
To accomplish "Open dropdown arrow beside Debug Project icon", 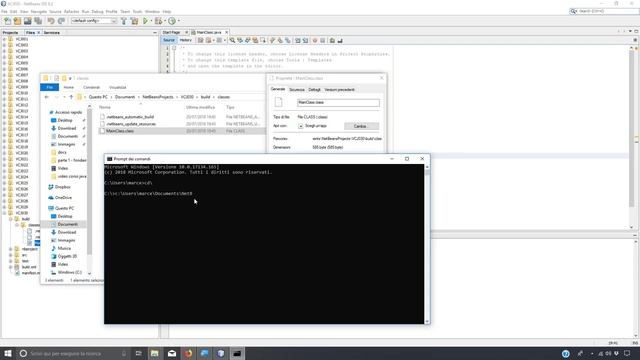I will click(164, 21).
